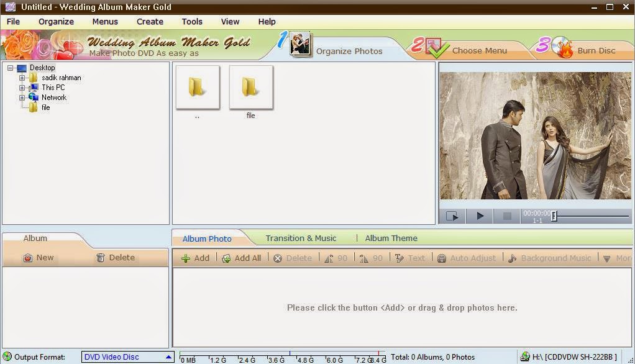Open the Create menu
The width and height of the screenshot is (635, 364).
150,22
